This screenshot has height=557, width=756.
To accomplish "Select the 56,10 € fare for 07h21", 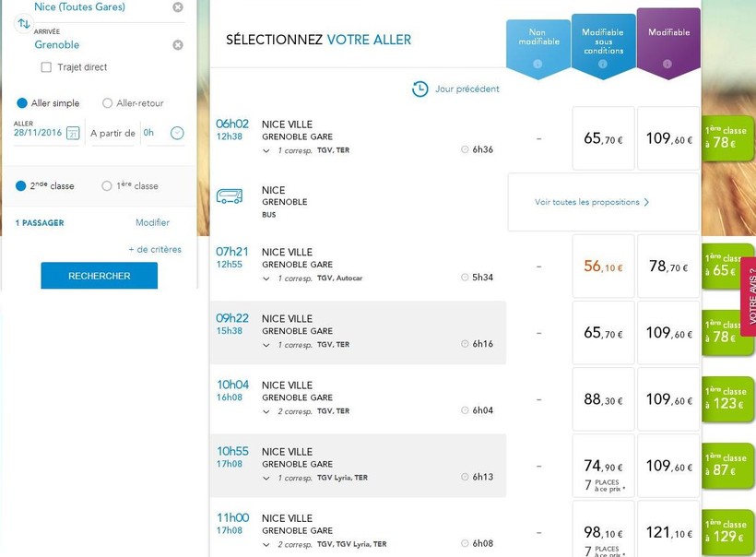I will click(603, 267).
